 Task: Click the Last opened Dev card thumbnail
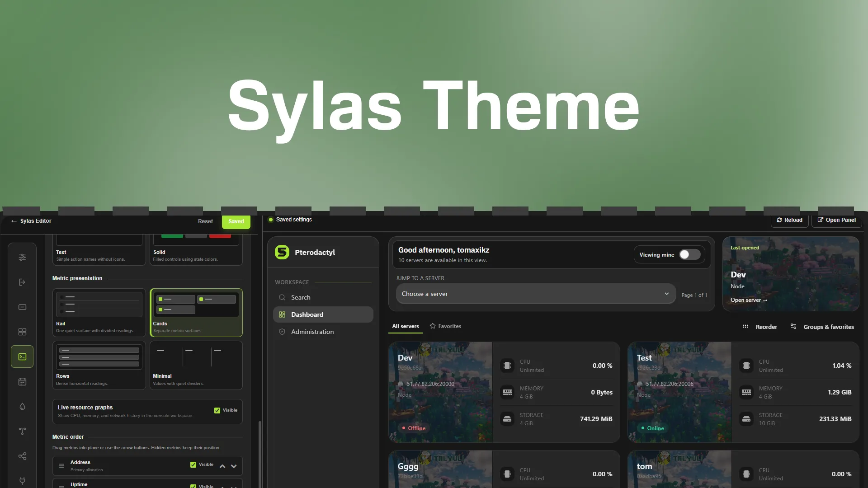click(x=791, y=274)
